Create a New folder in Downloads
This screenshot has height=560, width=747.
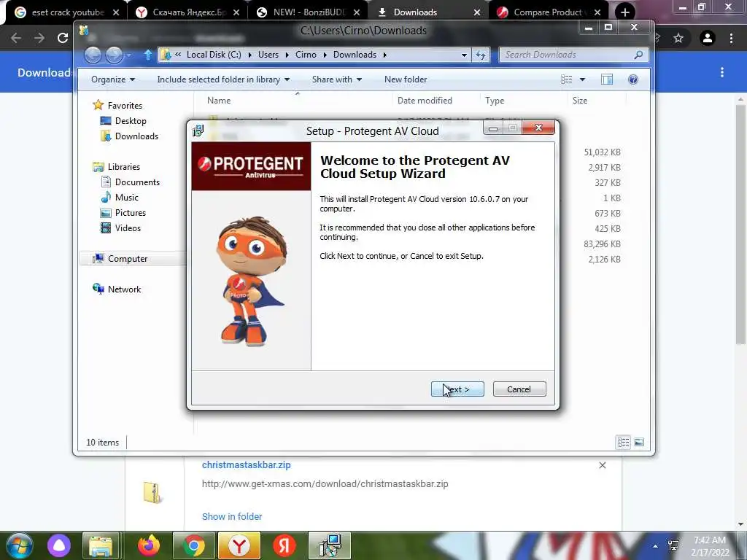pos(406,79)
